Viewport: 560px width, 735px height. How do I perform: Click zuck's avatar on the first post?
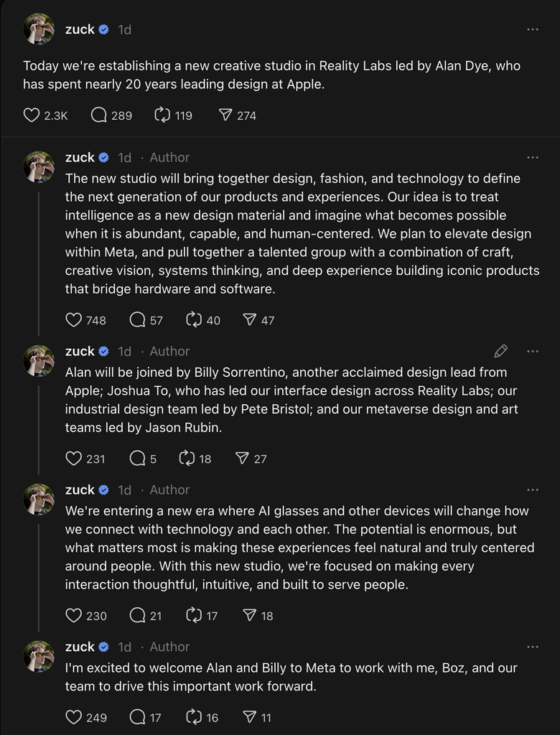[39, 29]
